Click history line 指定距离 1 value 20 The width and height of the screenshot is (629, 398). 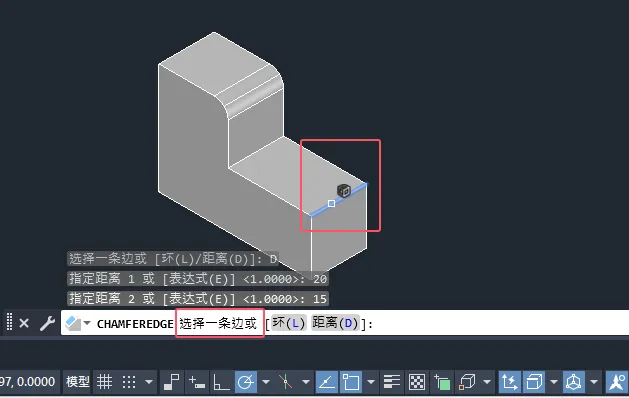click(x=198, y=278)
